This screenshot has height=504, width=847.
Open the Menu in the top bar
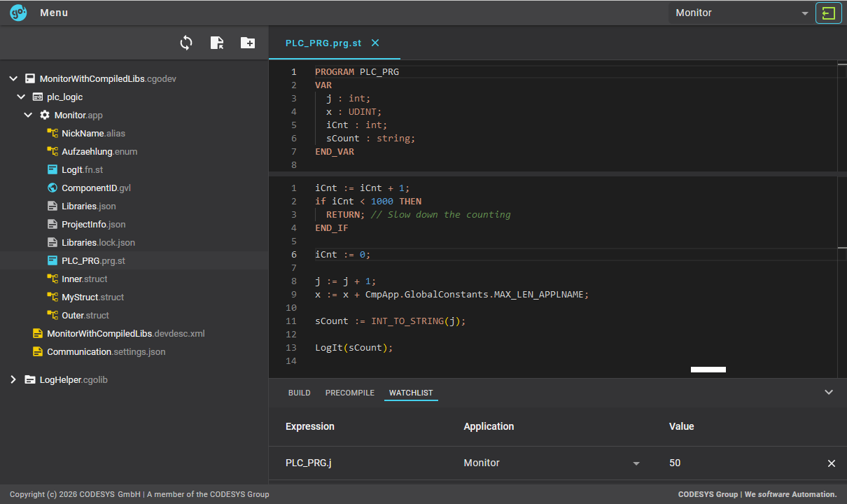[x=54, y=13]
